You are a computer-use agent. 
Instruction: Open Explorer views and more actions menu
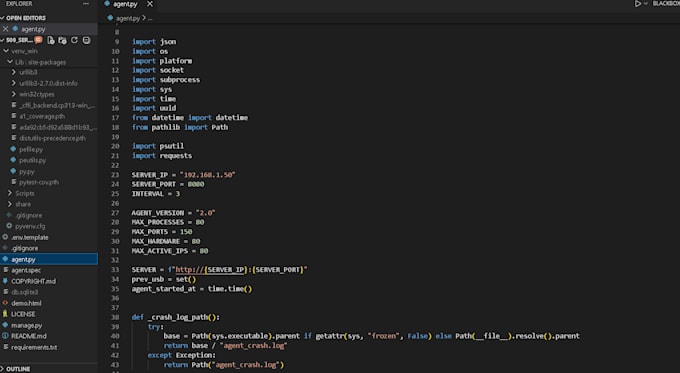[x=85, y=3]
